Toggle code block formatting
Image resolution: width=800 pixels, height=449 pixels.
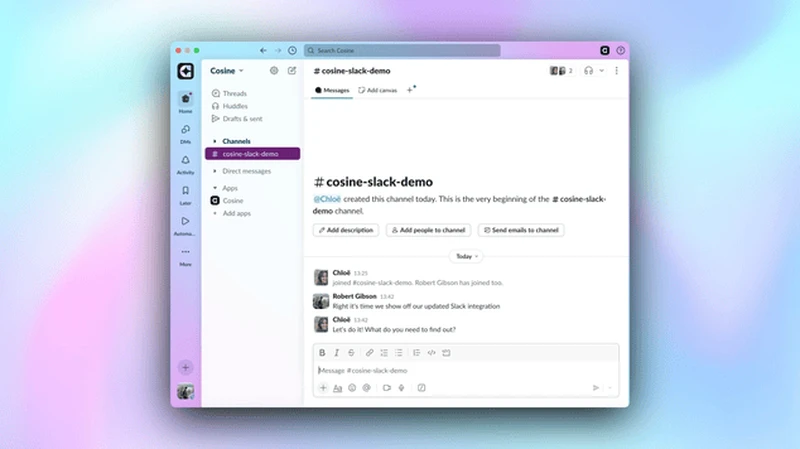(x=446, y=353)
